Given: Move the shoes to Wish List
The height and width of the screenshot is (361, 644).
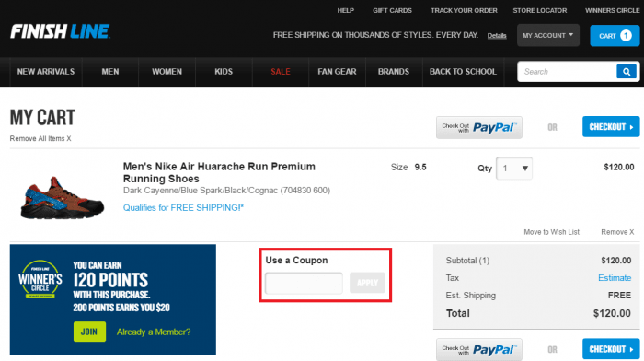Looking at the screenshot, I should [552, 232].
